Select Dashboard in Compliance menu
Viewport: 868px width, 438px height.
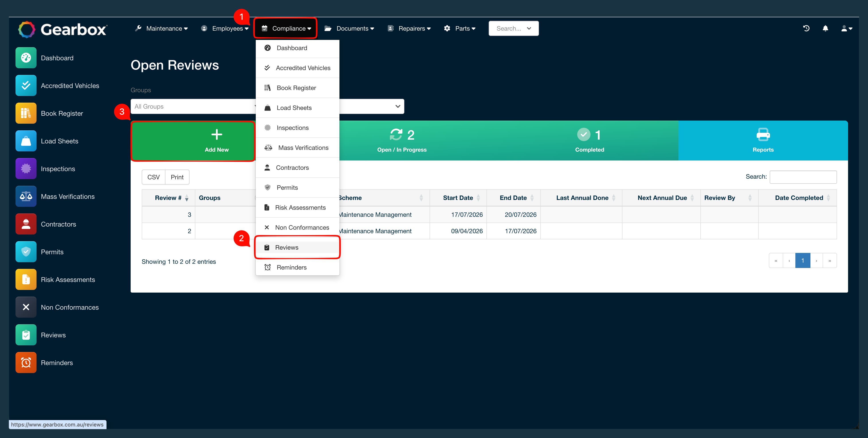298,48
